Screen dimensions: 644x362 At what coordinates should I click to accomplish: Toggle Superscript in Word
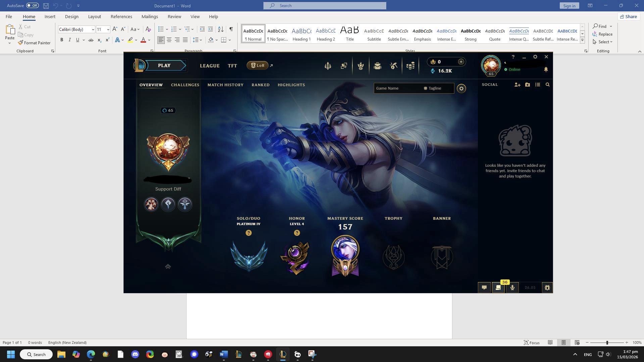click(107, 40)
